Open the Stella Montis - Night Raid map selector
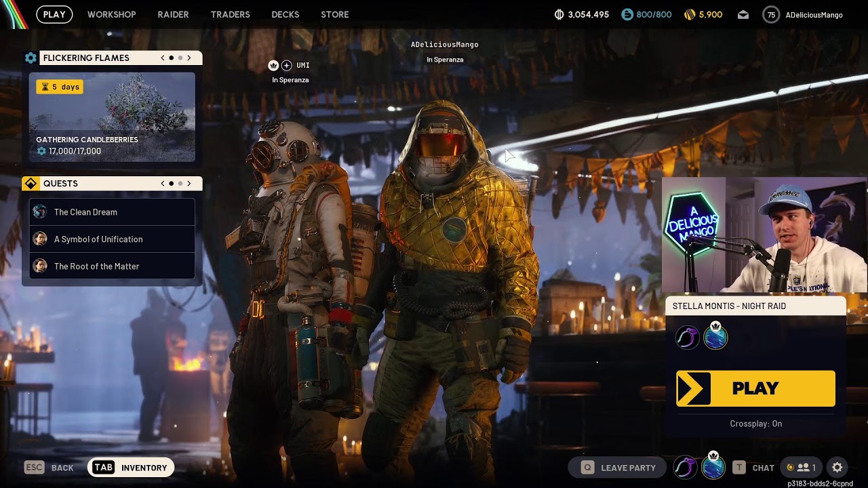Screen dimensions: 868x488 [x=755, y=306]
